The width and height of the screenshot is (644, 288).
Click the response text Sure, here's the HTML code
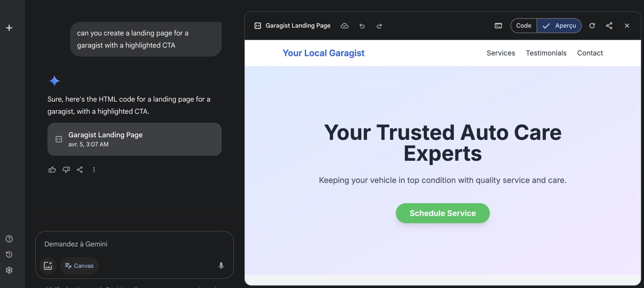[129, 105]
